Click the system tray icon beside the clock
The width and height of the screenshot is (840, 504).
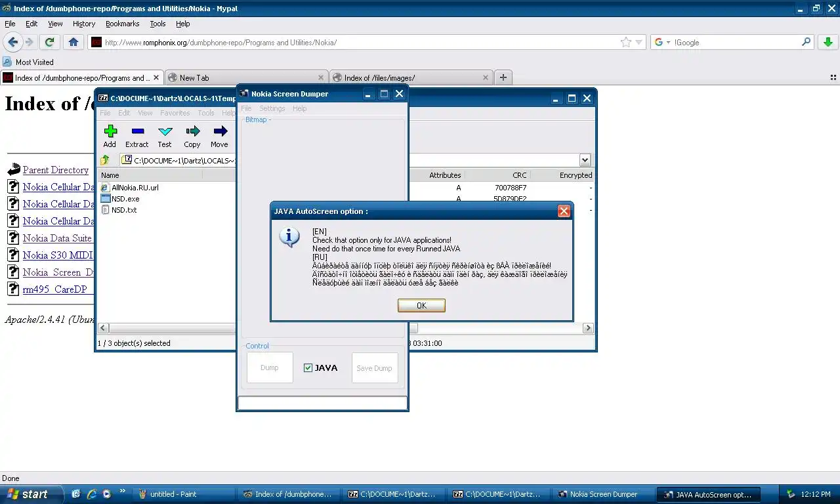(791, 494)
